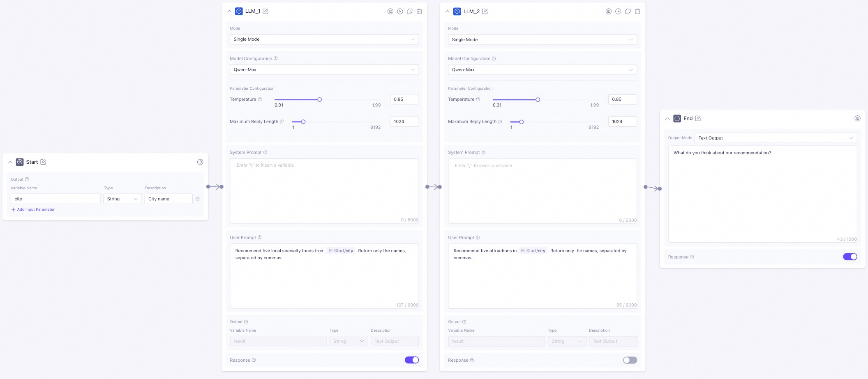This screenshot has height=379, width=868.
Task: Open Output Mode dropdown in End node
Action: [x=775, y=138]
